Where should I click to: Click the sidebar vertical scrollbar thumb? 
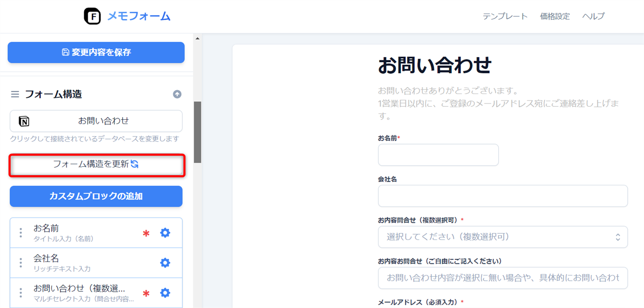click(x=197, y=132)
